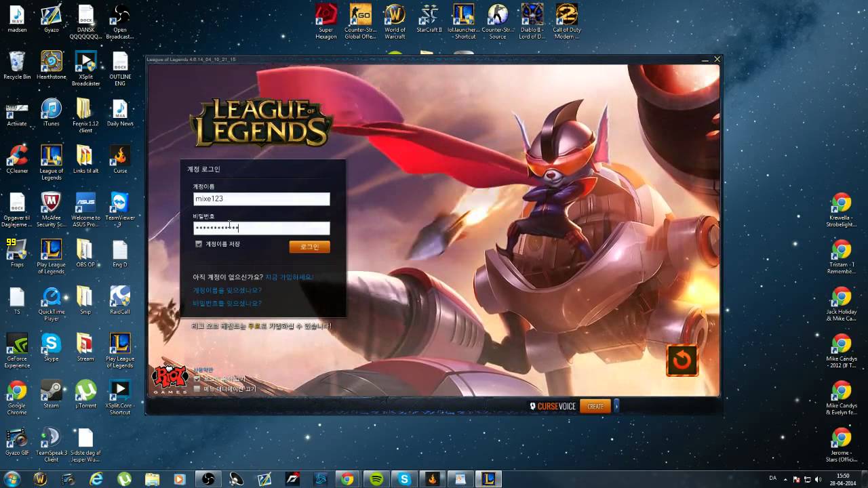Switch to League of Legends taskbar button
Screen dimensions: 868x488
[x=488, y=479]
